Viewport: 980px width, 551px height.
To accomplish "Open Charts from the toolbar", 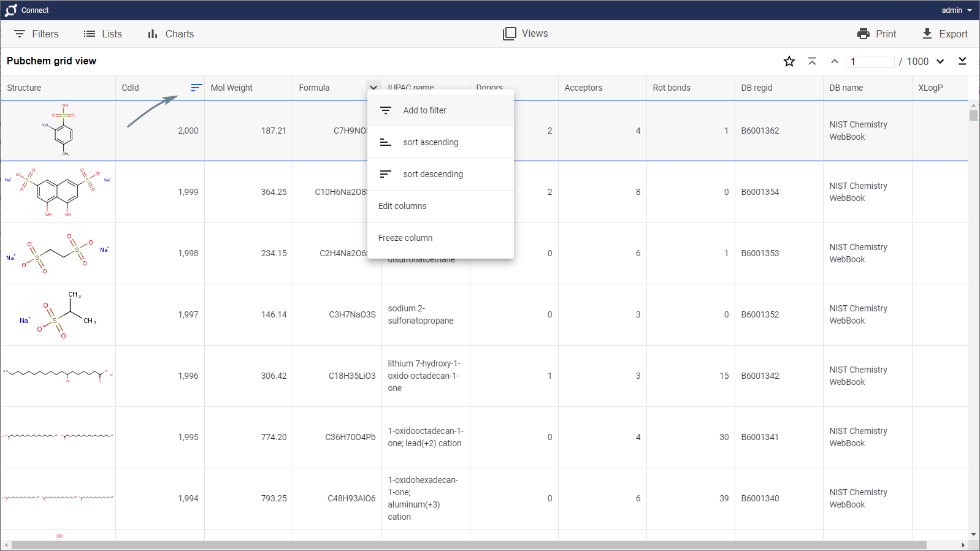I will click(x=170, y=34).
